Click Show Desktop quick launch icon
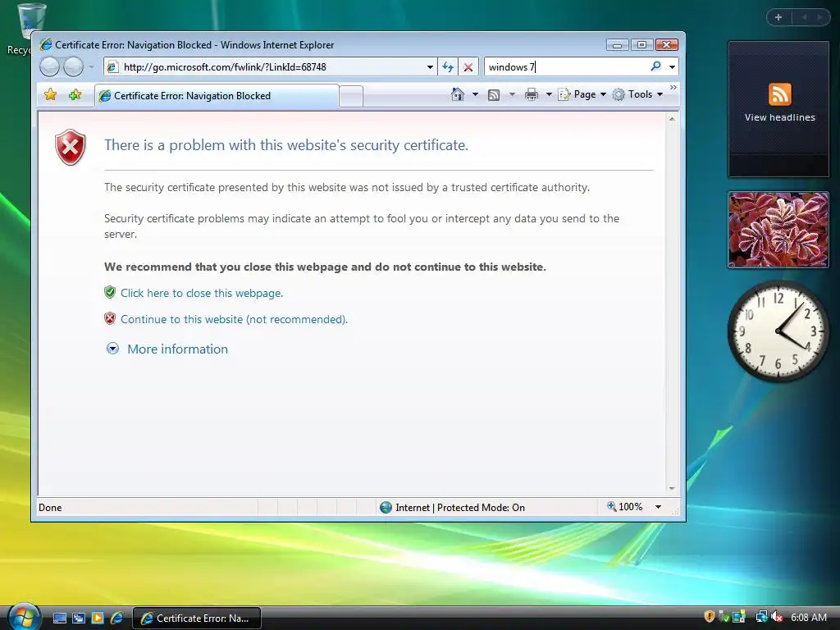840x630 pixels. [x=60, y=618]
